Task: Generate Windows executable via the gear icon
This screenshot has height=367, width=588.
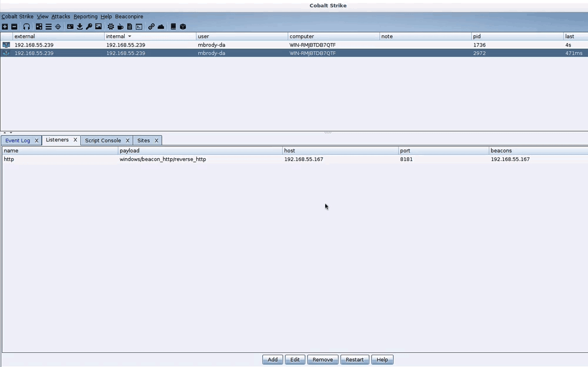Action: tap(111, 26)
